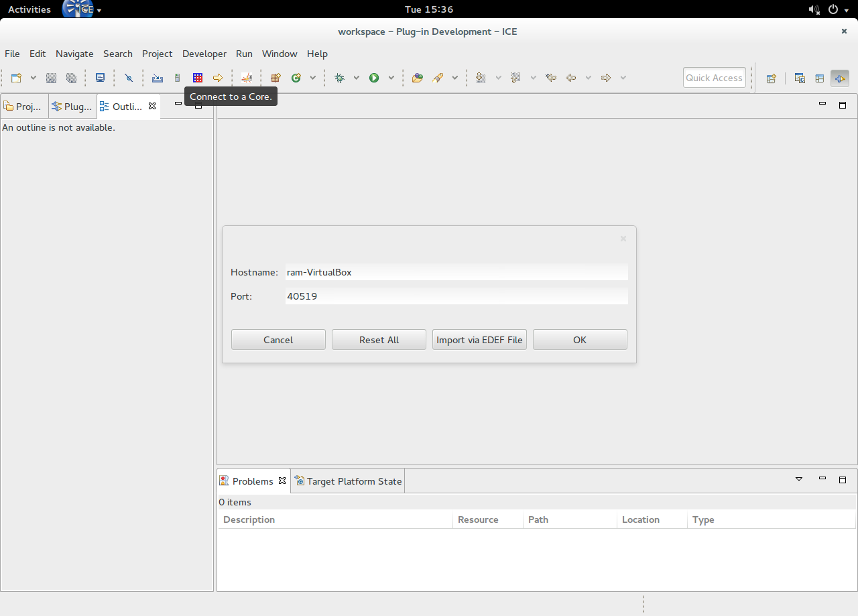Open the Search menu
This screenshot has width=858, height=616.
[118, 54]
